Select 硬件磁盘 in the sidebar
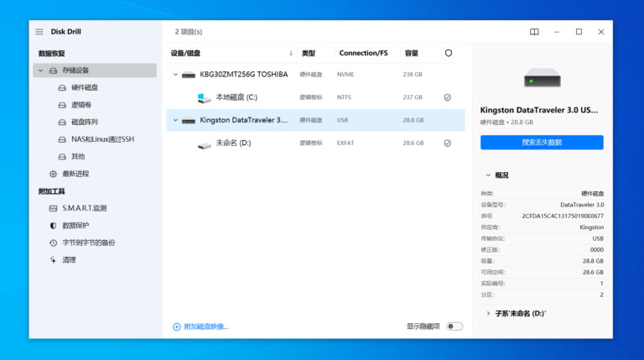This screenshot has width=644, height=360. coord(85,87)
